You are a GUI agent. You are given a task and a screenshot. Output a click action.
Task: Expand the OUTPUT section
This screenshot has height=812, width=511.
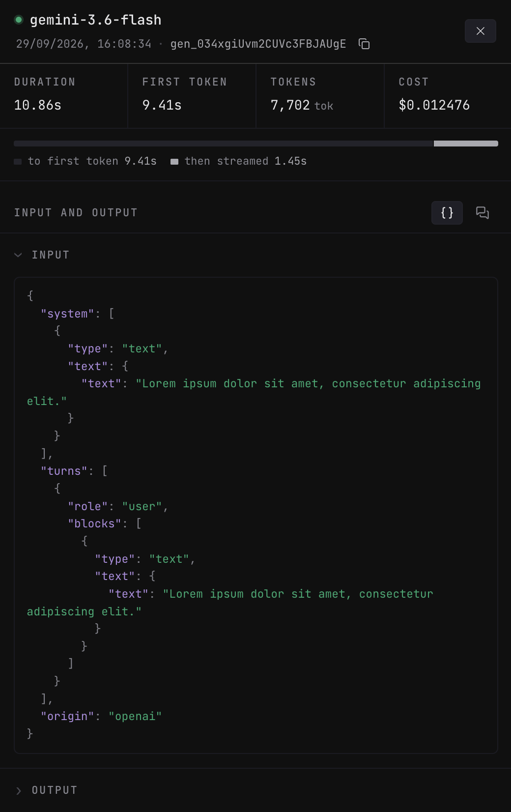(x=18, y=790)
